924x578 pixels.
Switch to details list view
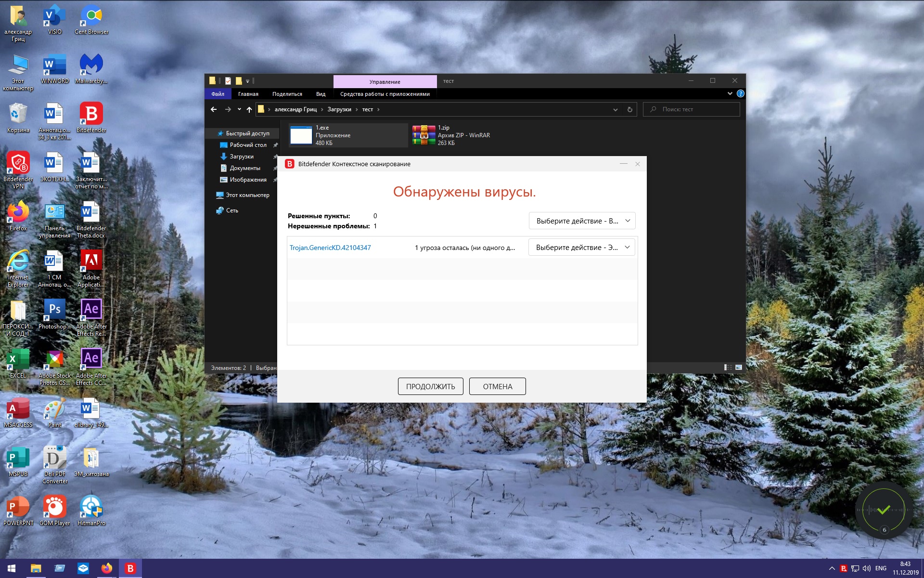728,368
